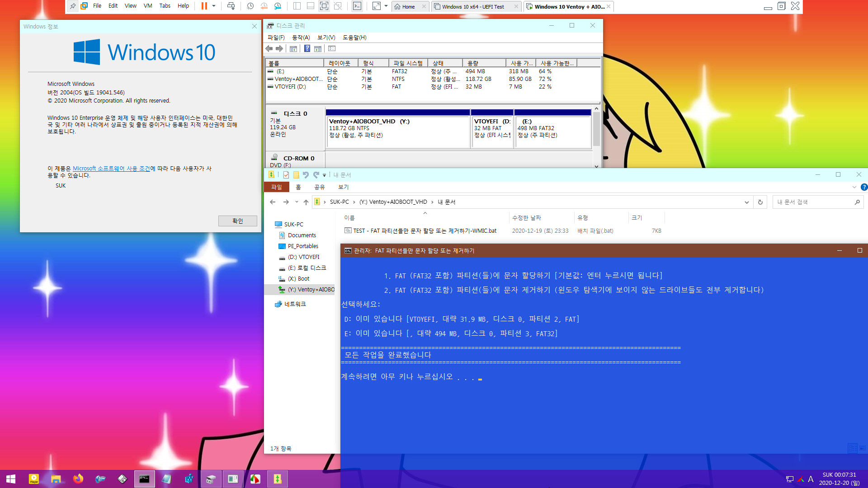Image resolution: width=868 pixels, height=488 pixels.
Task: Open registry editor cube icon on taskbar
Action: (189, 479)
